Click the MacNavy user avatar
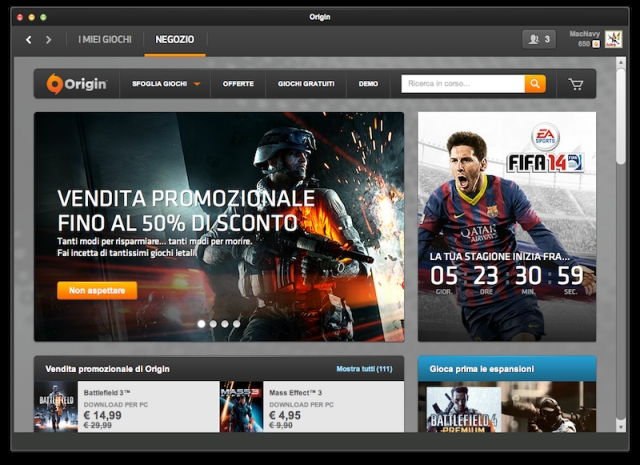The width and height of the screenshot is (640, 465). tap(613, 39)
